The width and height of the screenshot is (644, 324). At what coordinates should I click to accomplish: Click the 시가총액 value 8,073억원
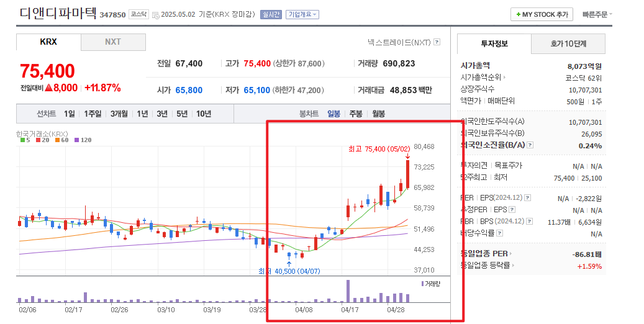pyautogui.click(x=584, y=66)
